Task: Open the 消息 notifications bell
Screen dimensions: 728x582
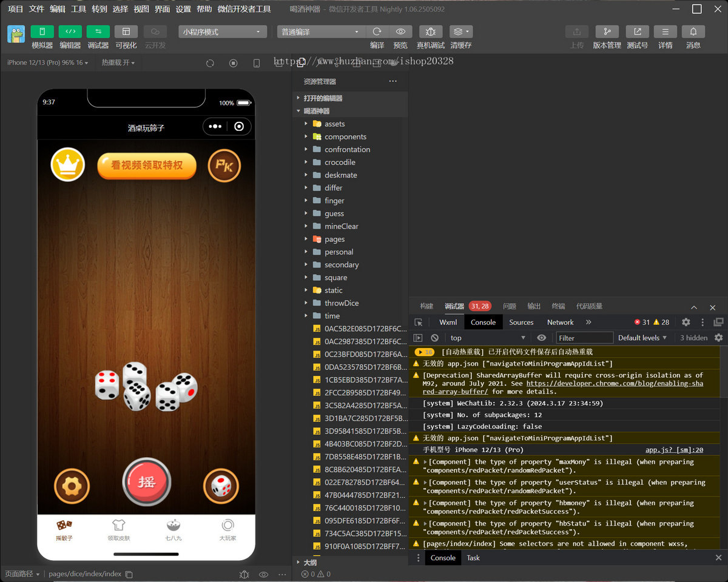Action: tap(693, 32)
